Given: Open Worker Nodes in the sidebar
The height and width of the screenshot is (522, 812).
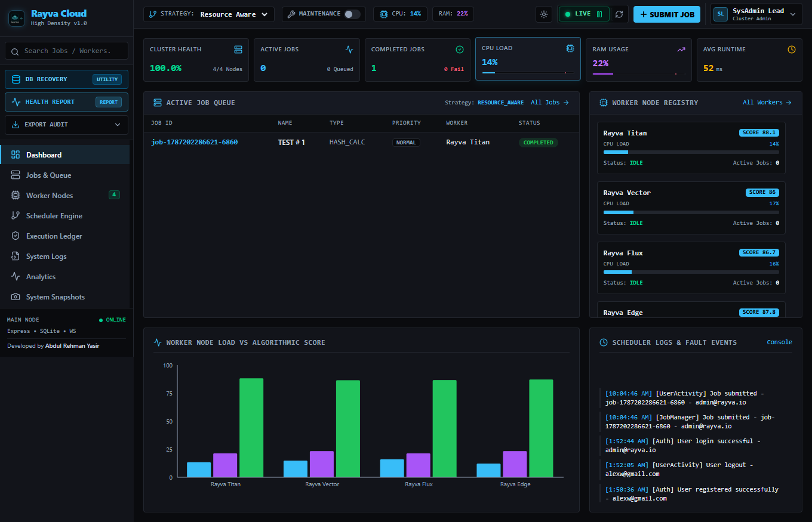Looking at the screenshot, I should pyautogui.click(x=65, y=196).
